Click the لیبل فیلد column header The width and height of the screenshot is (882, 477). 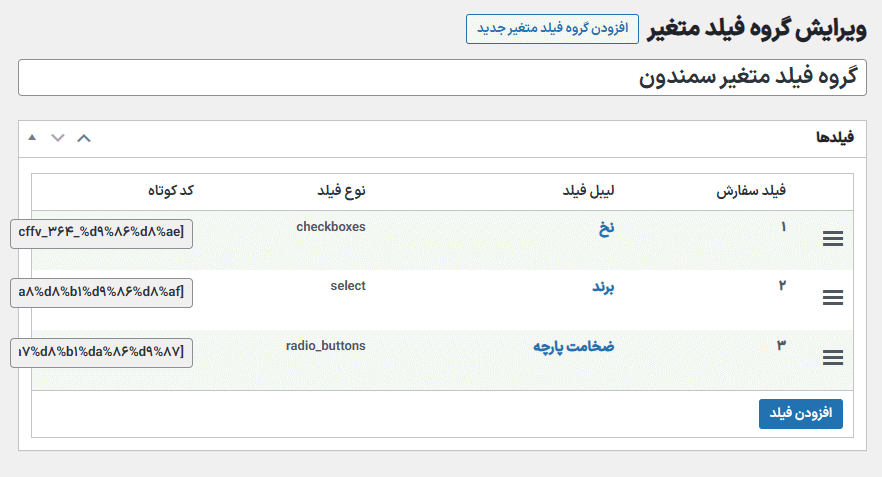click(x=588, y=191)
